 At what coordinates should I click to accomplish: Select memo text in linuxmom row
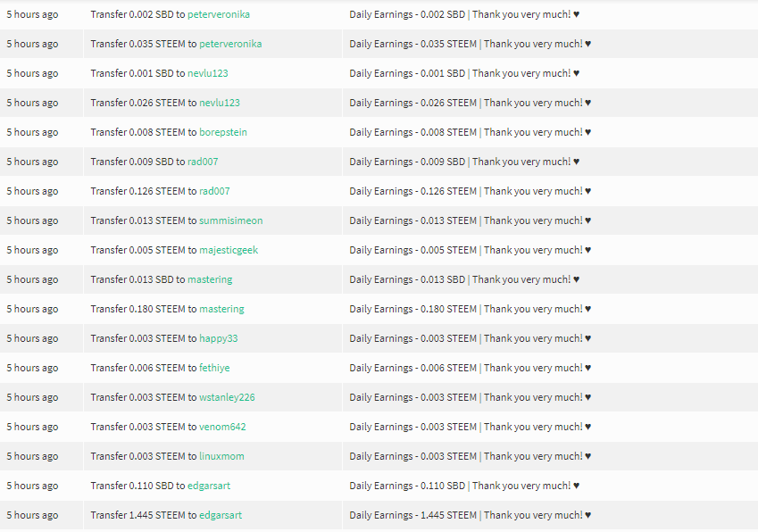pyautogui.click(x=470, y=457)
